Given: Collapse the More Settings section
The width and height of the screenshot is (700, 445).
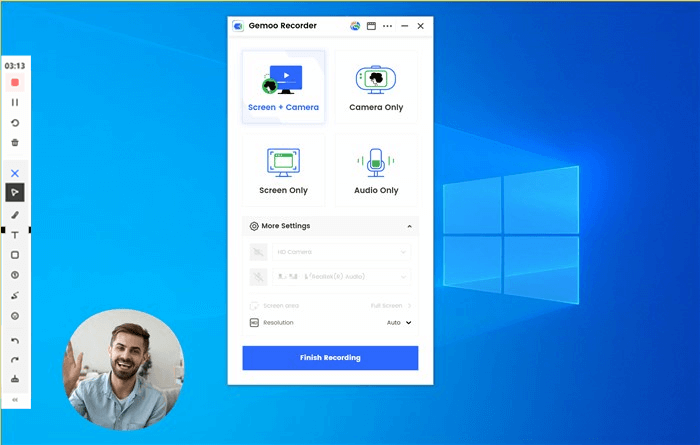Looking at the screenshot, I should click(409, 226).
